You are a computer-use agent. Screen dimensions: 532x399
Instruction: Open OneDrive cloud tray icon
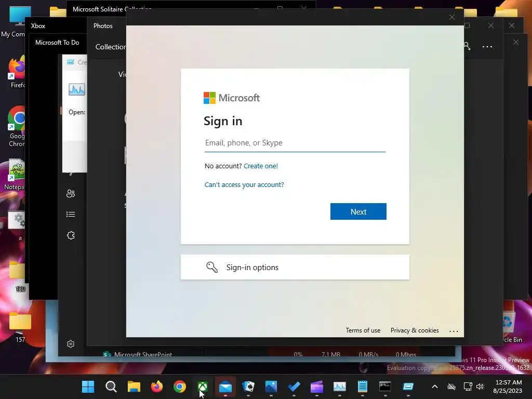click(x=451, y=387)
